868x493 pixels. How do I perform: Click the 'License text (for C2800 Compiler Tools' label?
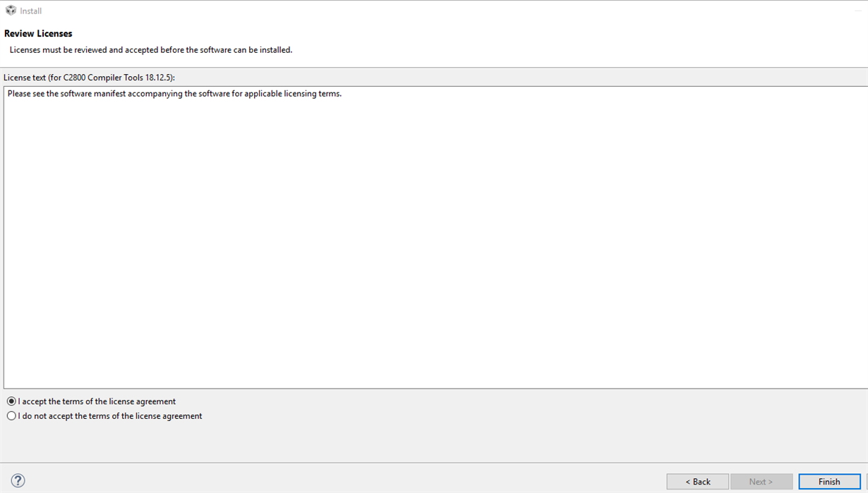tap(89, 77)
